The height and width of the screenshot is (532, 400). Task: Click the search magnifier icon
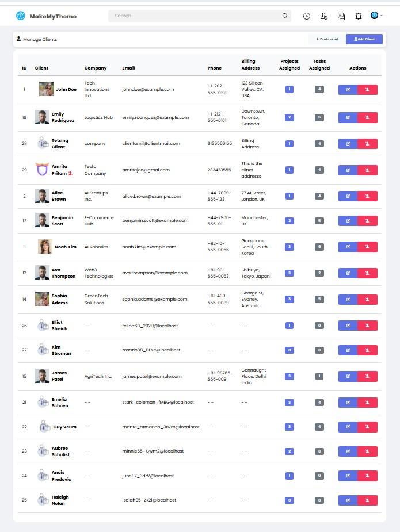point(285,16)
